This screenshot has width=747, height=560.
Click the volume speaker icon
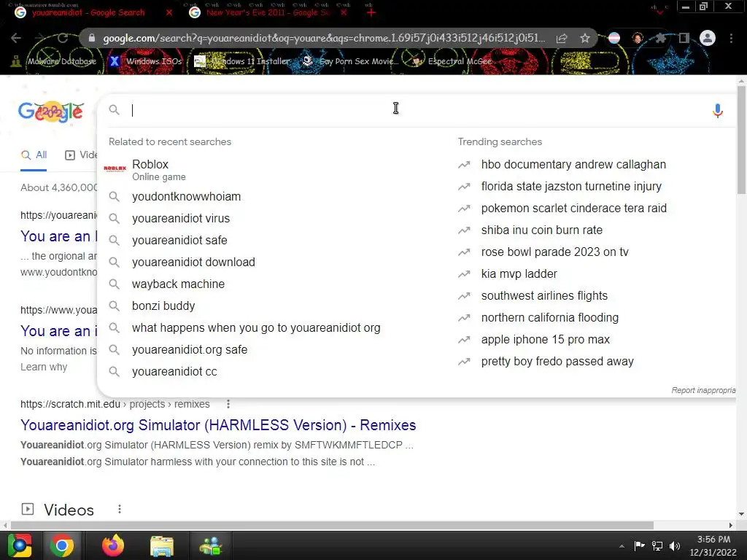point(675,545)
